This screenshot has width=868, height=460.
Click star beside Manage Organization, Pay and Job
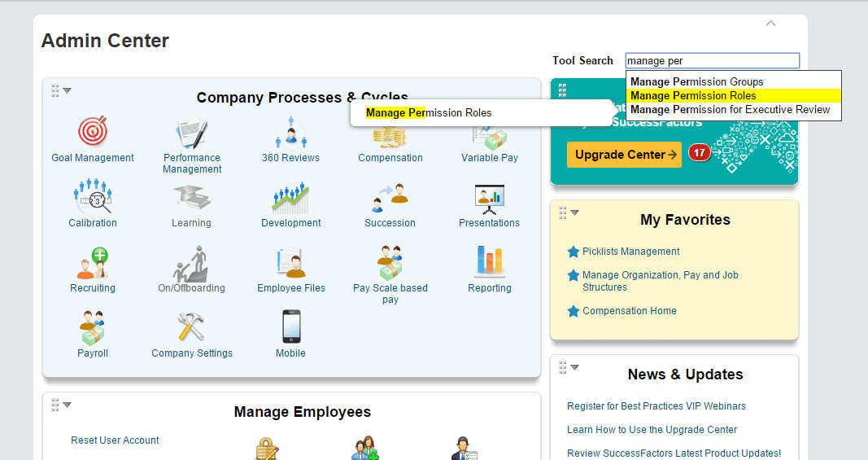574,275
